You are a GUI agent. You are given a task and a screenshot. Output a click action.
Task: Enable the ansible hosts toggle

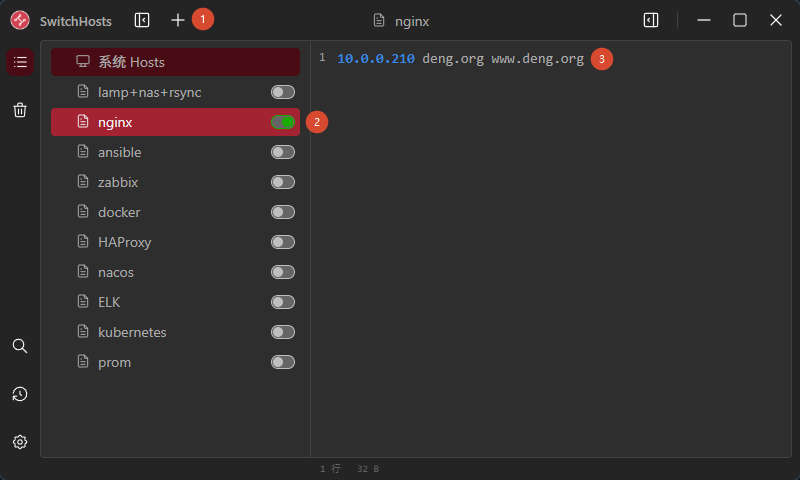click(x=283, y=152)
